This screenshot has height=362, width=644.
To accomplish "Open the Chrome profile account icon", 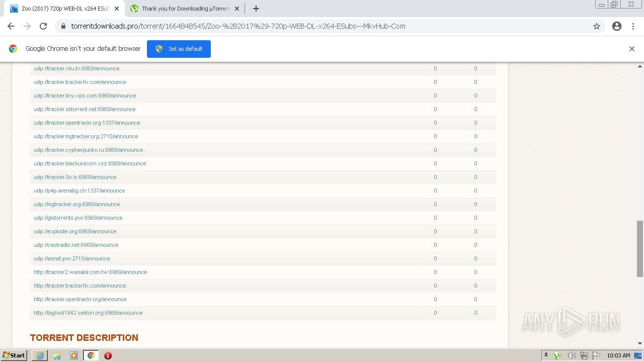I will tap(617, 26).
